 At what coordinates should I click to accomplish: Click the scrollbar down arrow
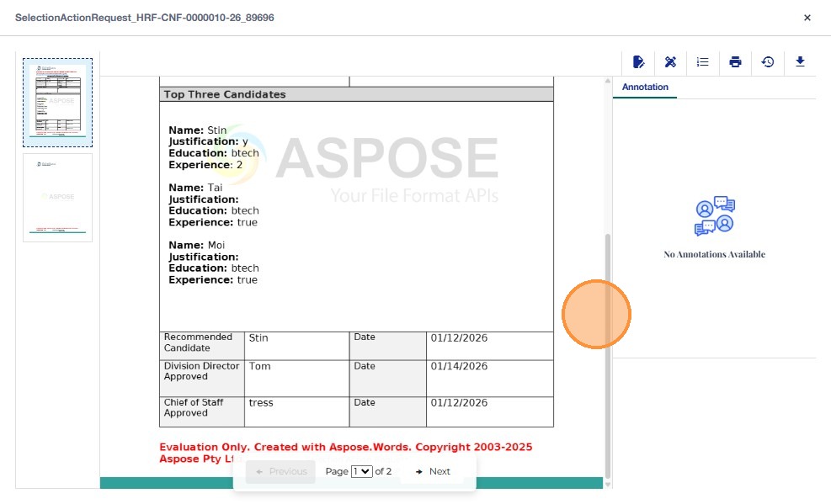coord(607,483)
